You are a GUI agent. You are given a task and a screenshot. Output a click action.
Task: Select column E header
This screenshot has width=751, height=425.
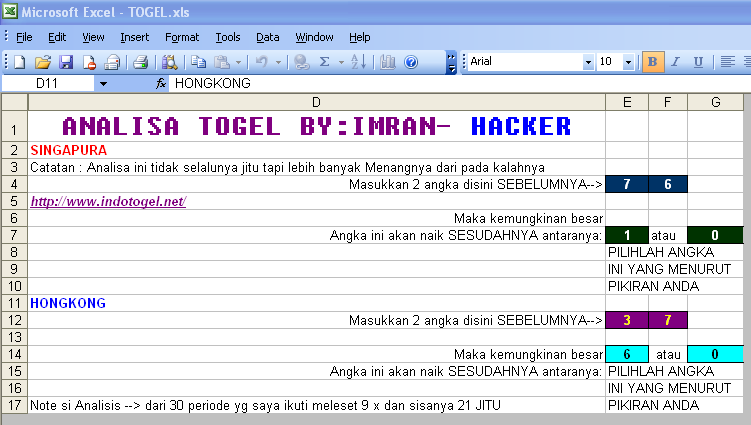627,102
